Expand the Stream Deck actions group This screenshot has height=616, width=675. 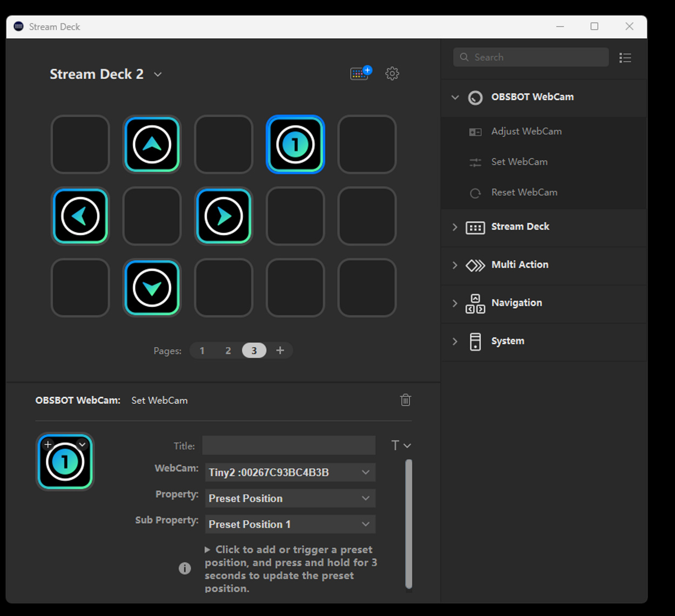(x=455, y=227)
